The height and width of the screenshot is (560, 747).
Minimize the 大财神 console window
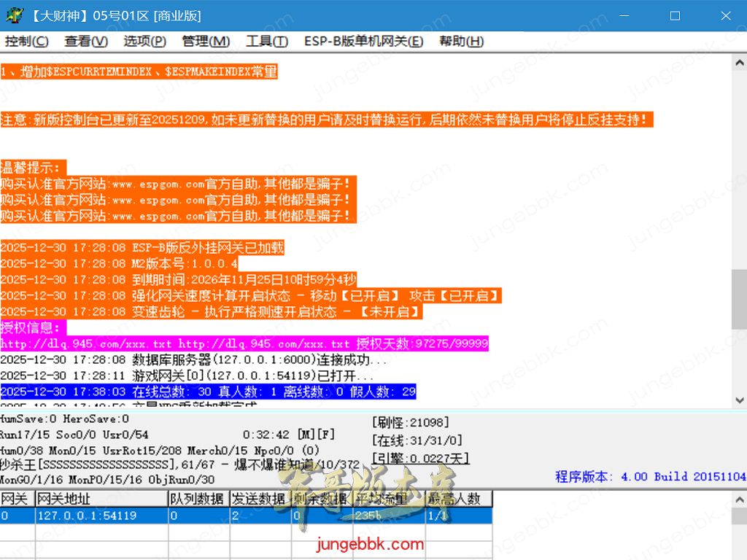pyautogui.click(x=624, y=15)
